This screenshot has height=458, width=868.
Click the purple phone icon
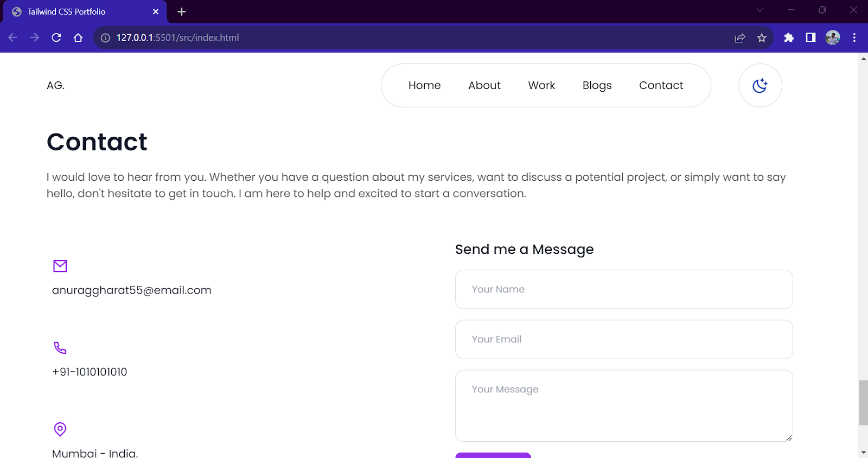pyautogui.click(x=60, y=347)
